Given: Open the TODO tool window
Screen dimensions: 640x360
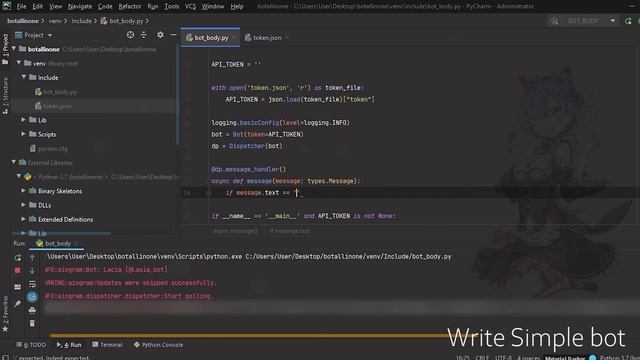Looking at the screenshot, I should click(x=31, y=345).
